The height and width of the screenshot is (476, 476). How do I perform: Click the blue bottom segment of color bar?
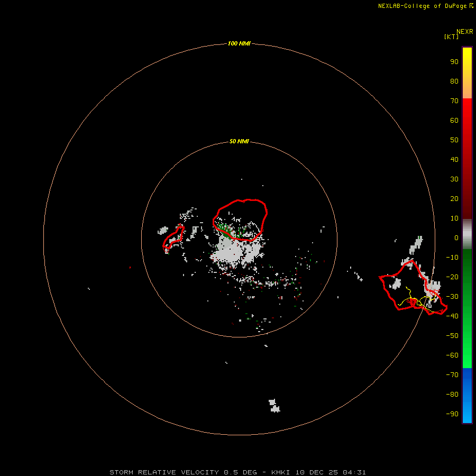pos(467,395)
